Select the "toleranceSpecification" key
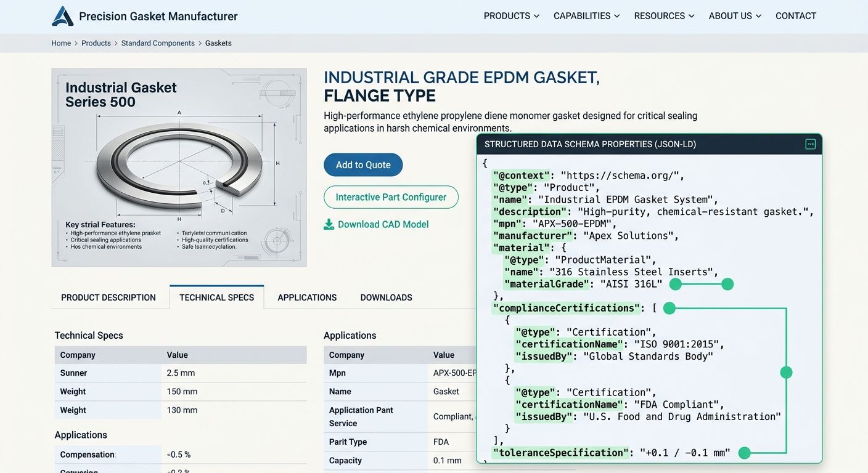This screenshot has width=868, height=473. pos(561,453)
